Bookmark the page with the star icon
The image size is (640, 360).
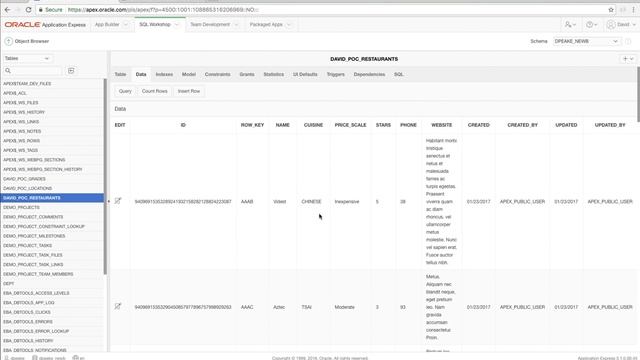pyautogui.click(x=611, y=9)
